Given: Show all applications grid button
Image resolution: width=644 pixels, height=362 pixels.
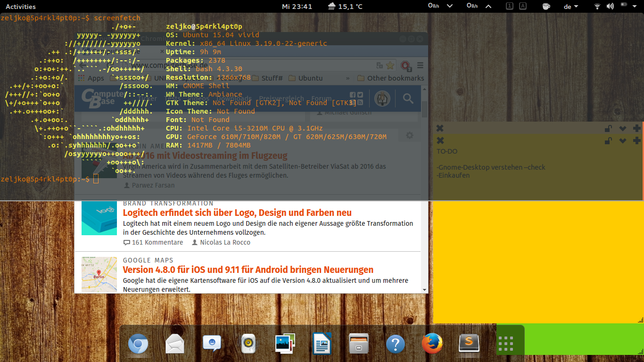Looking at the screenshot, I should tap(506, 344).
